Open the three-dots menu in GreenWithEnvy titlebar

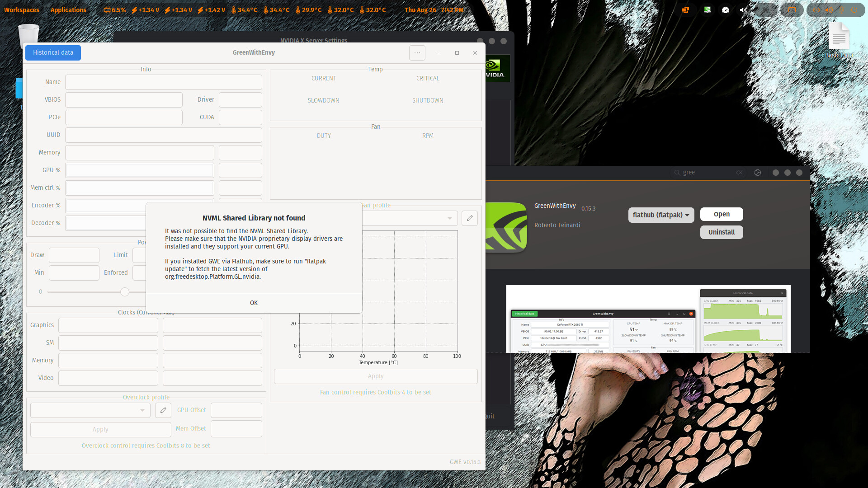tap(417, 53)
